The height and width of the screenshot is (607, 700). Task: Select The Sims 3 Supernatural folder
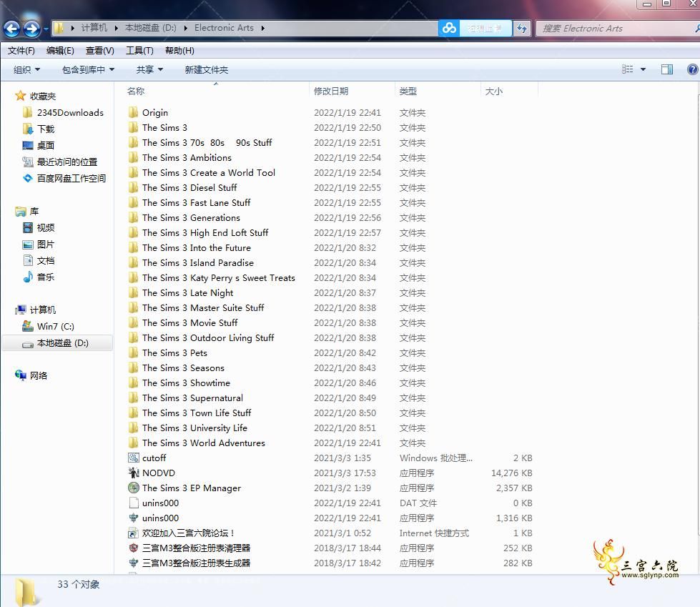coord(192,398)
